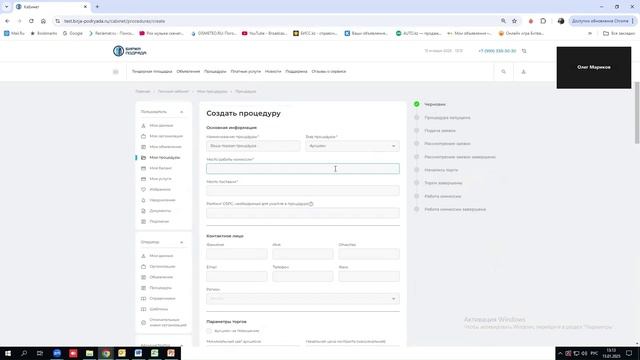The height and width of the screenshot is (360, 640).
Task: Click the card icon for Мой баланс
Action: pos(143,168)
